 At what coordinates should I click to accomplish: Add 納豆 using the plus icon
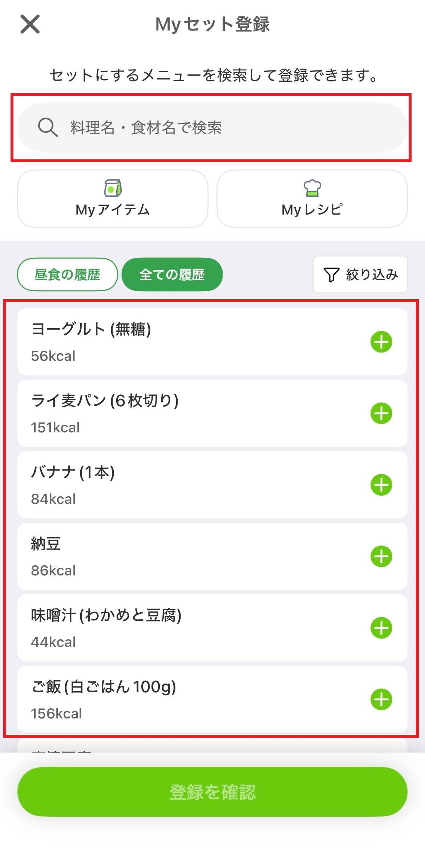(381, 556)
